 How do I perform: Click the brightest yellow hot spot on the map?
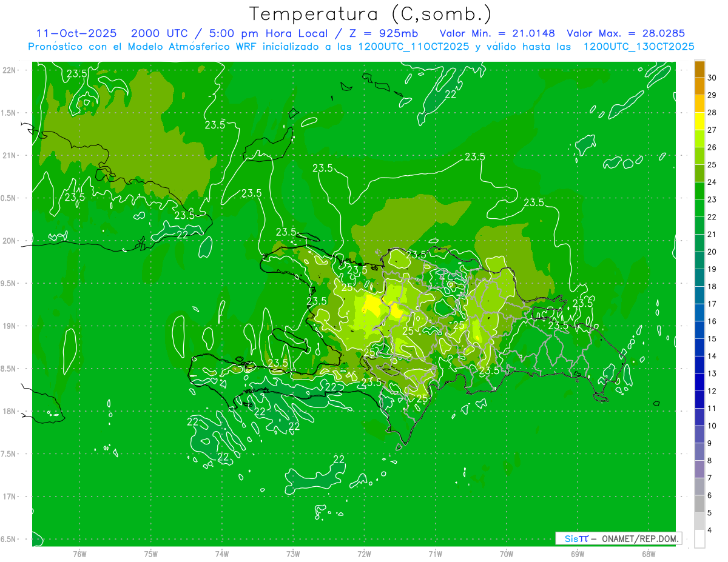[x=371, y=303]
